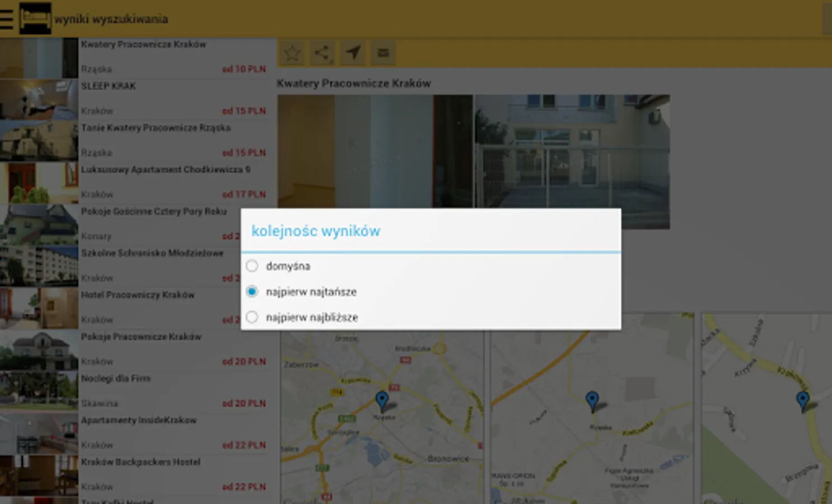The width and height of the screenshot is (832, 504).
Task: Click 'kolejność wyników' dialog title
Action: 316,231
